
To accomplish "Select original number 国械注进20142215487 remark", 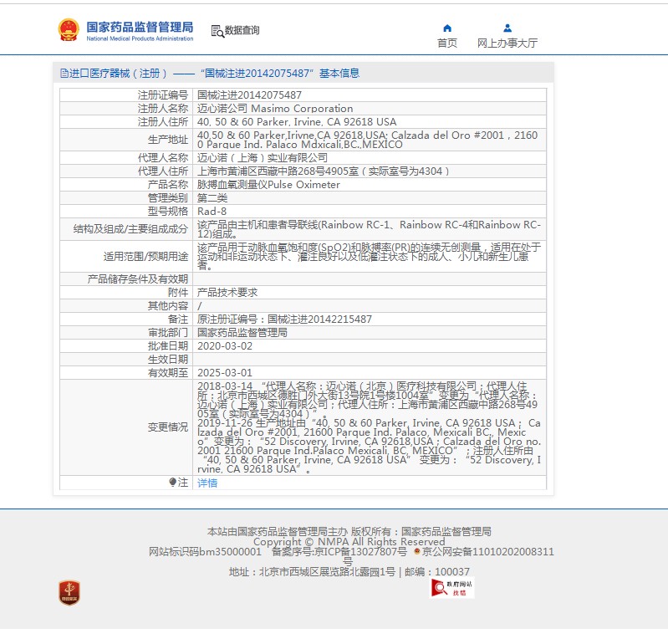I will tap(284, 319).
